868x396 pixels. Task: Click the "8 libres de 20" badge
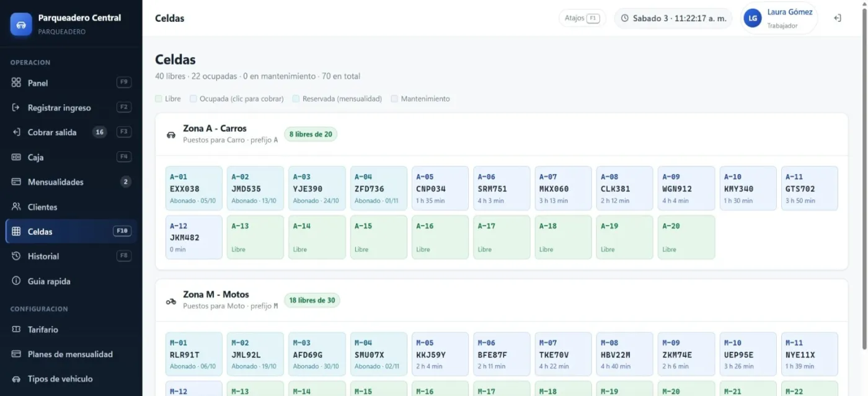tap(311, 134)
